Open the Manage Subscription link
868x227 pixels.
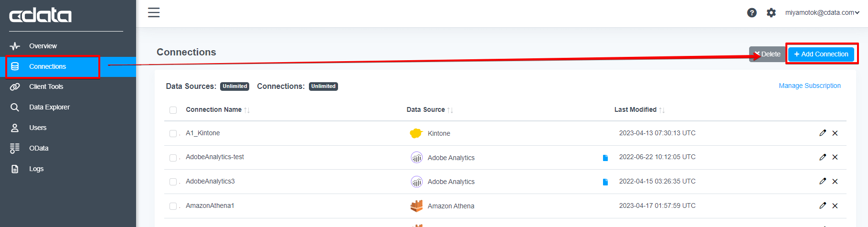(810, 86)
